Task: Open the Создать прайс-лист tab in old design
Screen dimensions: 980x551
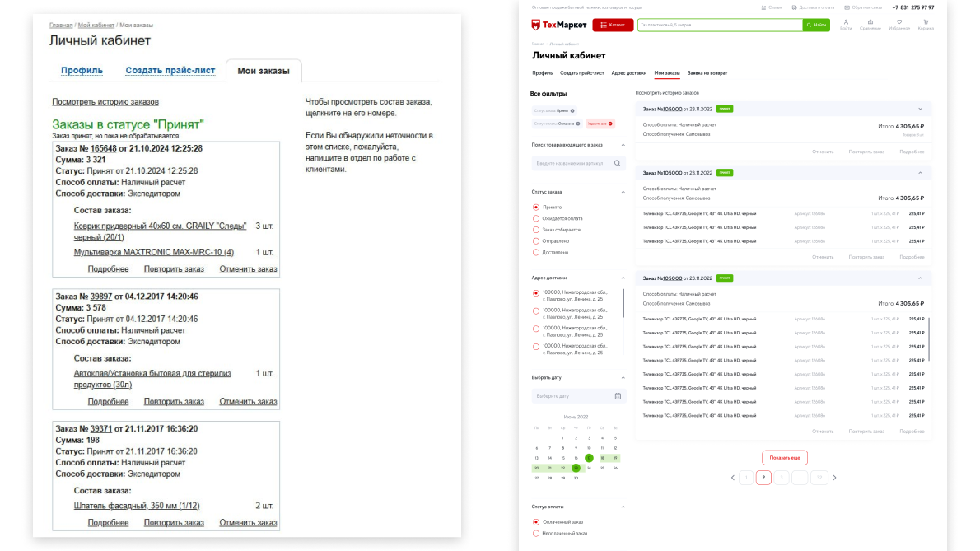Action: pyautogui.click(x=170, y=71)
